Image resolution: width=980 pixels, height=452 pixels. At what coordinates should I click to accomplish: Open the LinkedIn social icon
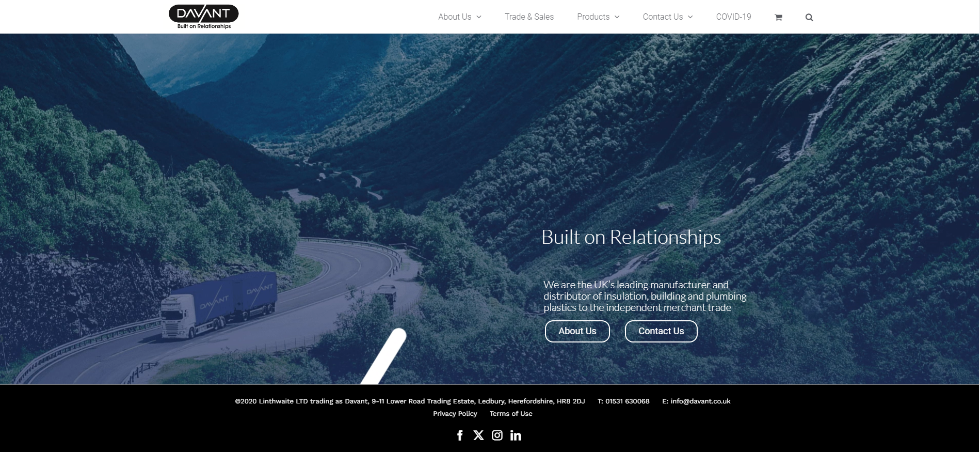pyautogui.click(x=516, y=435)
